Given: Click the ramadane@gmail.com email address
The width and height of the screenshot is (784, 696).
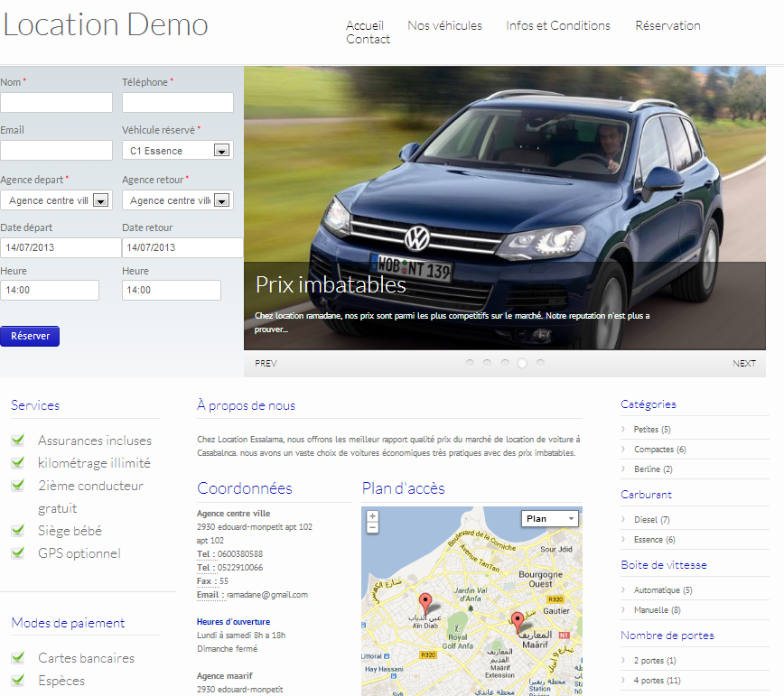Looking at the screenshot, I should tap(267, 595).
